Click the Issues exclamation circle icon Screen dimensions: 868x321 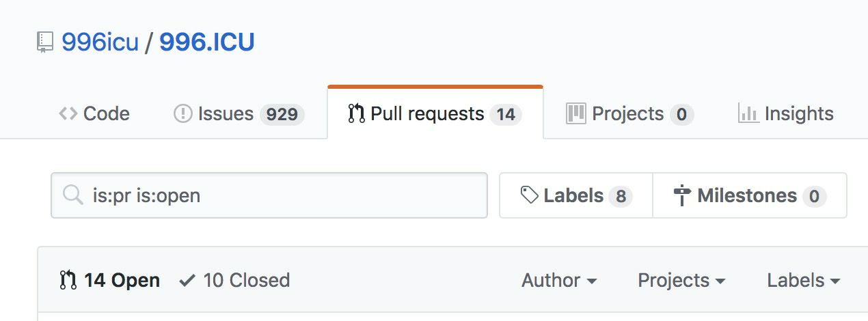tap(183, 113)
